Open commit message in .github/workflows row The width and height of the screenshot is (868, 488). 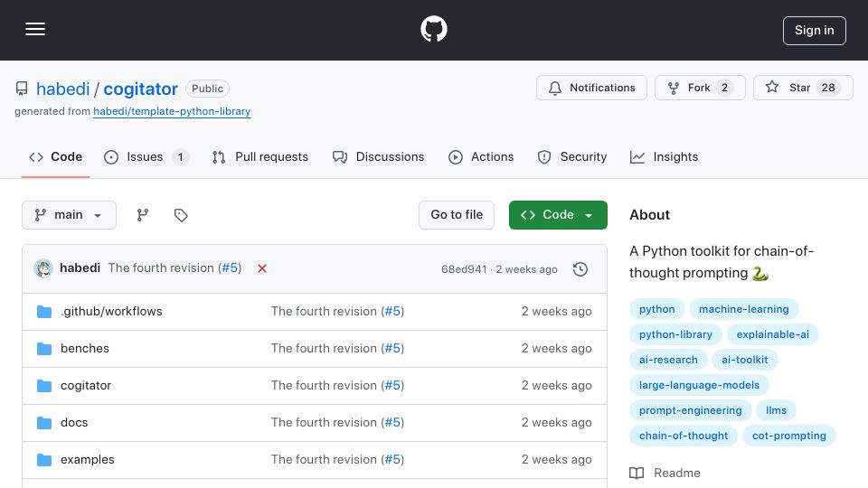[324, 312]
